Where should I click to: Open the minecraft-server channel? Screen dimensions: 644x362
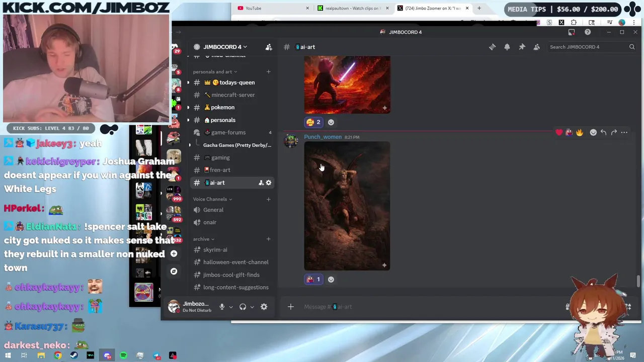coord(232,95)
